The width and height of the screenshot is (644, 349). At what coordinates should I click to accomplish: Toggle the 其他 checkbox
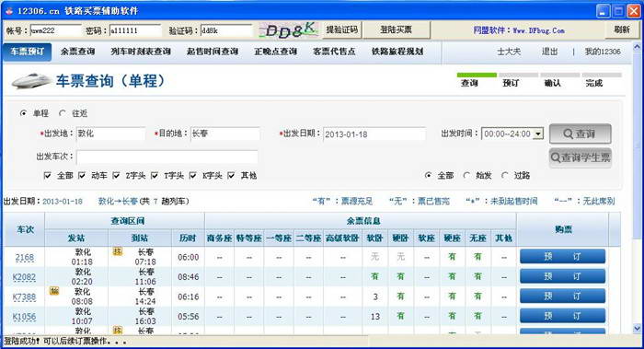pyautogui.click(x=231, y=176)
